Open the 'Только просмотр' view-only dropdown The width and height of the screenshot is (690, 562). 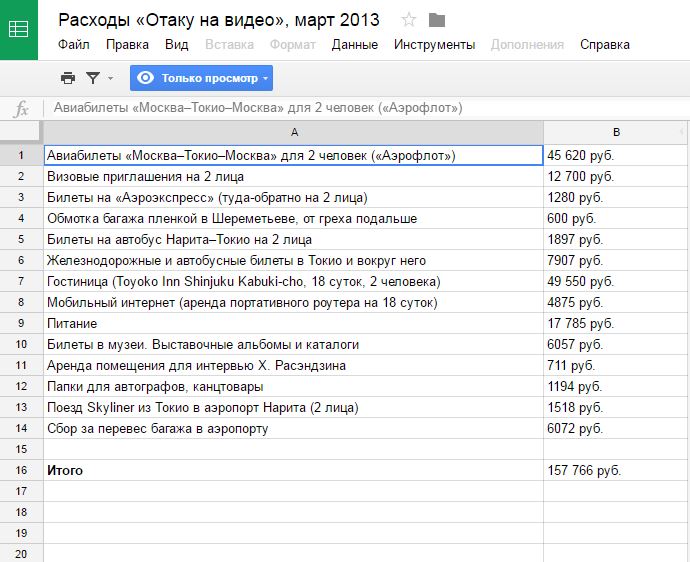(202, 78)
